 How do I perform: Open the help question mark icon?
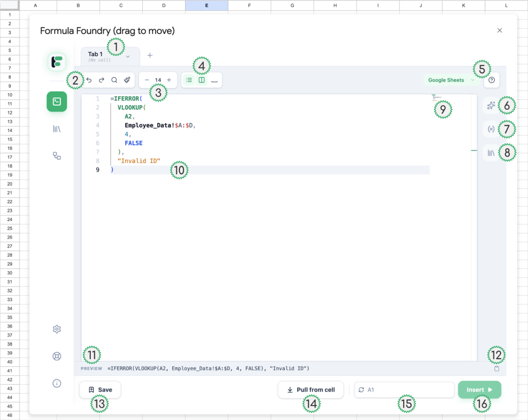pos(491,80)
